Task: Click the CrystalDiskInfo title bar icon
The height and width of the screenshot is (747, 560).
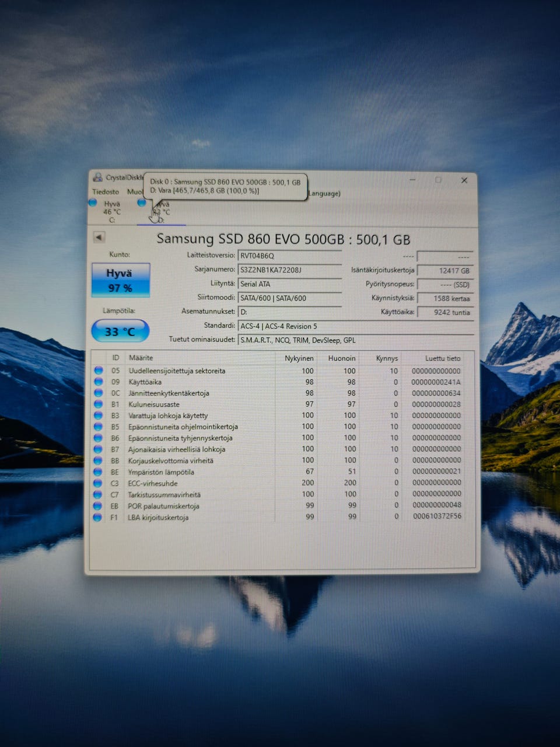Action: 97,177
